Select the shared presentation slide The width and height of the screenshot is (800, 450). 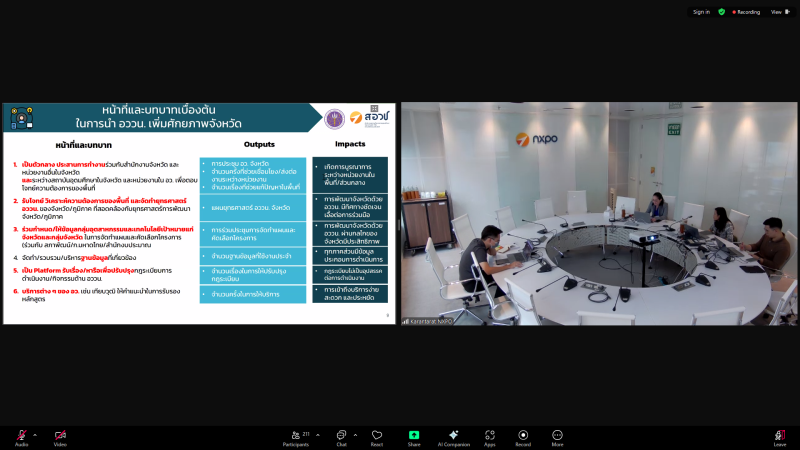coord(198,213)
